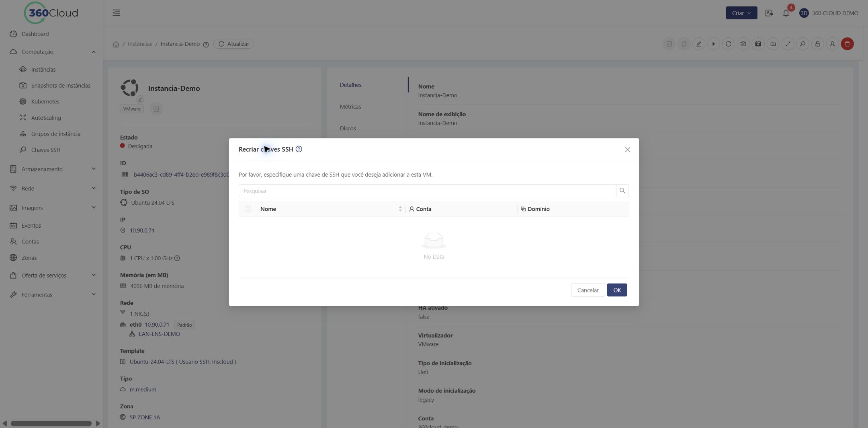The height and width of the screenshot is (428, 868).
Task: Switch to the Discos tab
Action: point(348,128)
